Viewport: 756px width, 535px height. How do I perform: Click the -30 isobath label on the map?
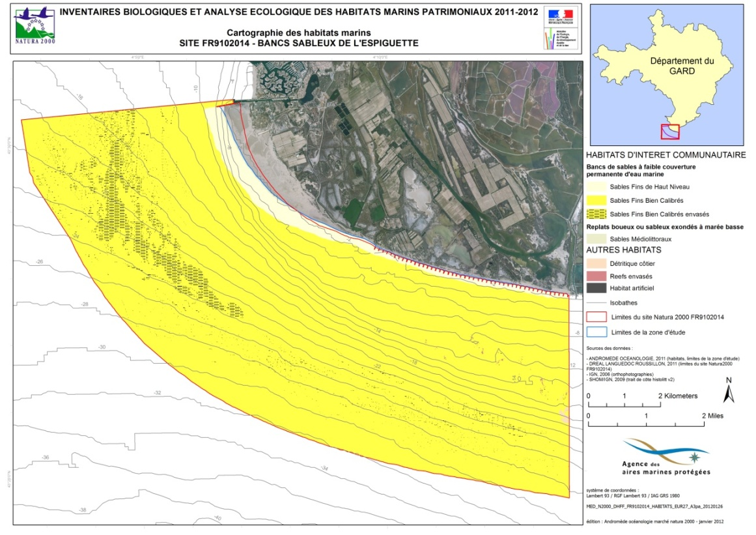(102, 347)
